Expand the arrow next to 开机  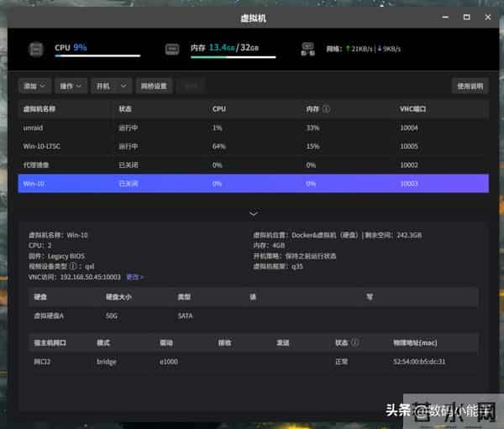123,86
